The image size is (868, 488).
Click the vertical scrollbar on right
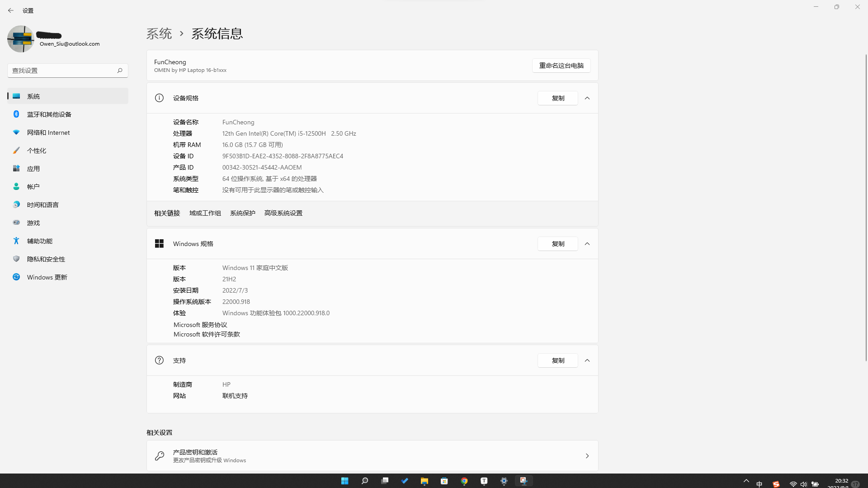pos(866,208)
